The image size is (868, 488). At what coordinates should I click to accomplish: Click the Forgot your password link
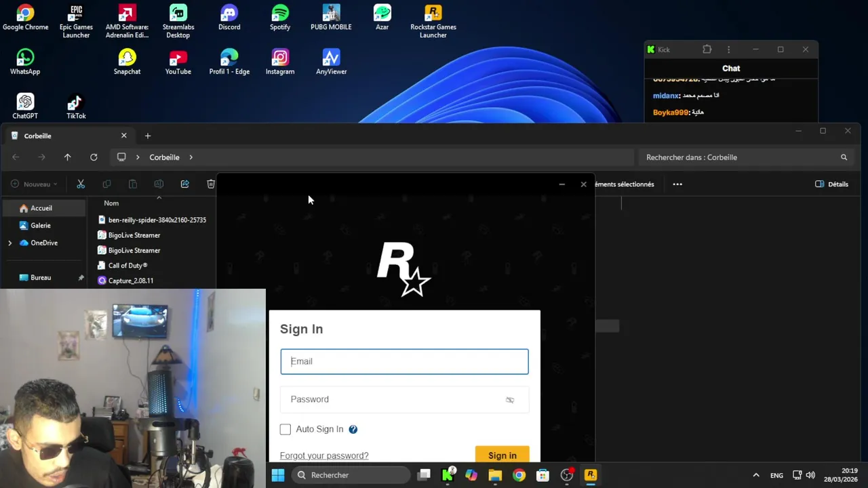coord(324,455)
